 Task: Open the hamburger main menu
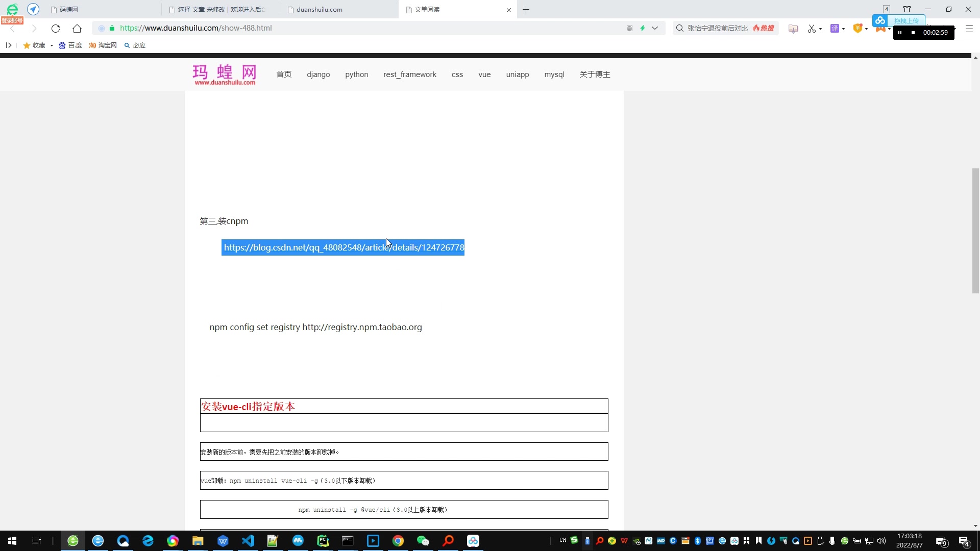(969, 29)
